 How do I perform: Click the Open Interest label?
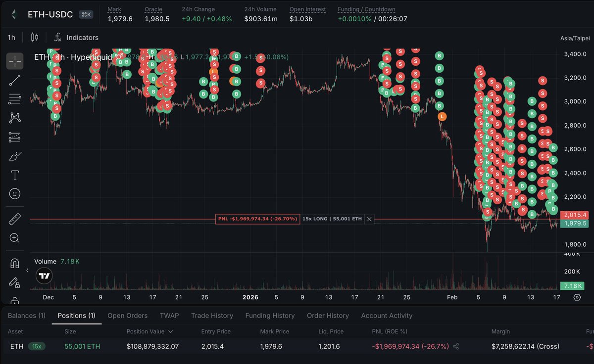[307, 9]
